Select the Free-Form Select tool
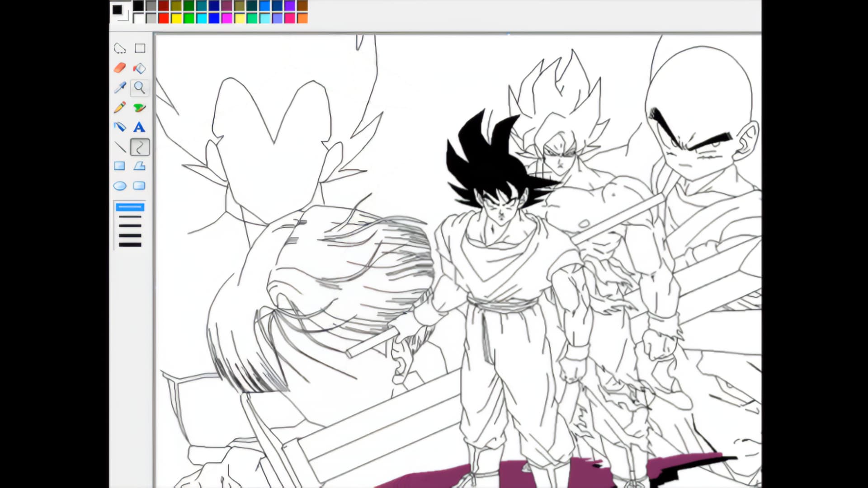 point(120,48)
